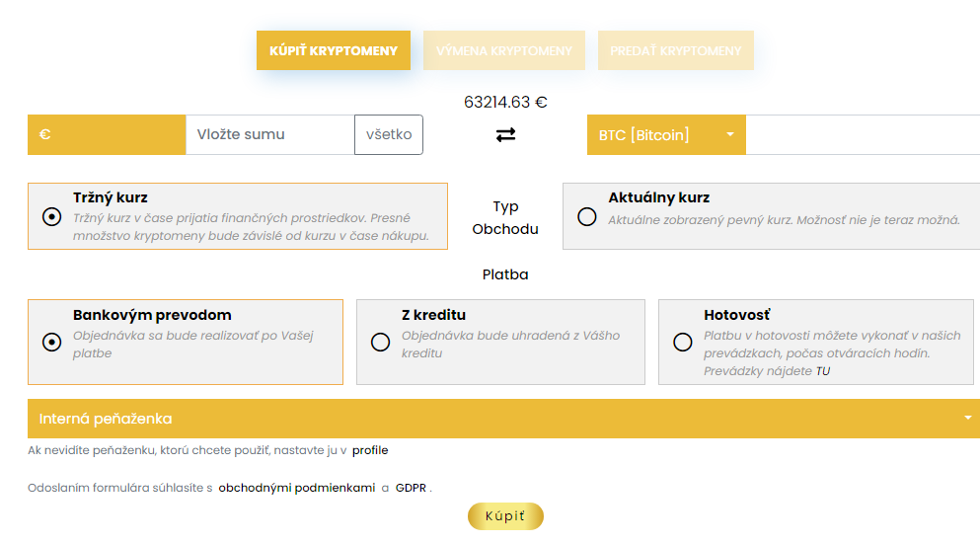
Task: Select Bankovým prevodom payment method
Action: 52,342
